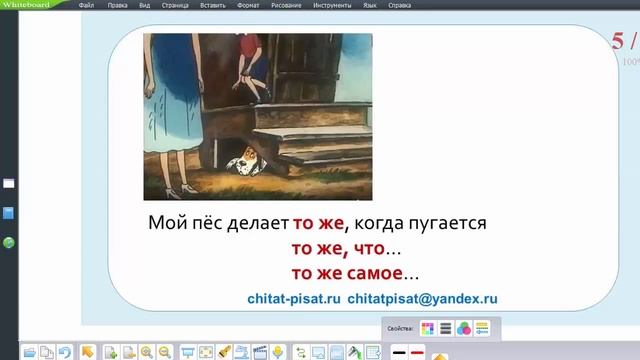
Task: Open the yellow line style icon
Action: point(482,329)
